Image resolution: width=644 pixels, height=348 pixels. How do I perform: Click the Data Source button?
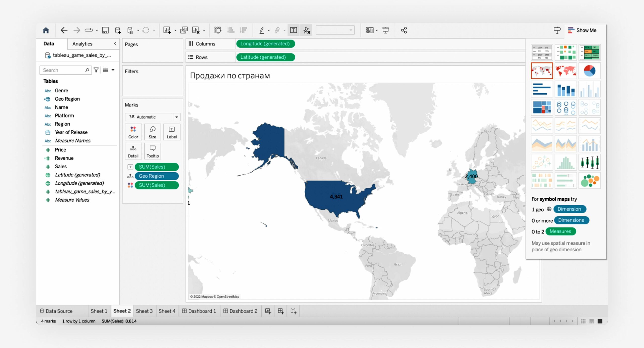pos(56,311)
